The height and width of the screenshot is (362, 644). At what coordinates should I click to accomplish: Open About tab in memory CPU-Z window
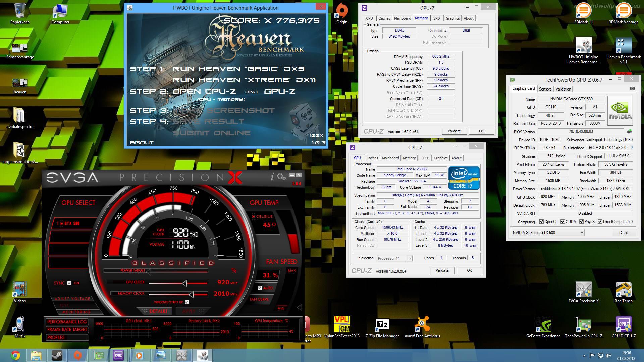469,18
